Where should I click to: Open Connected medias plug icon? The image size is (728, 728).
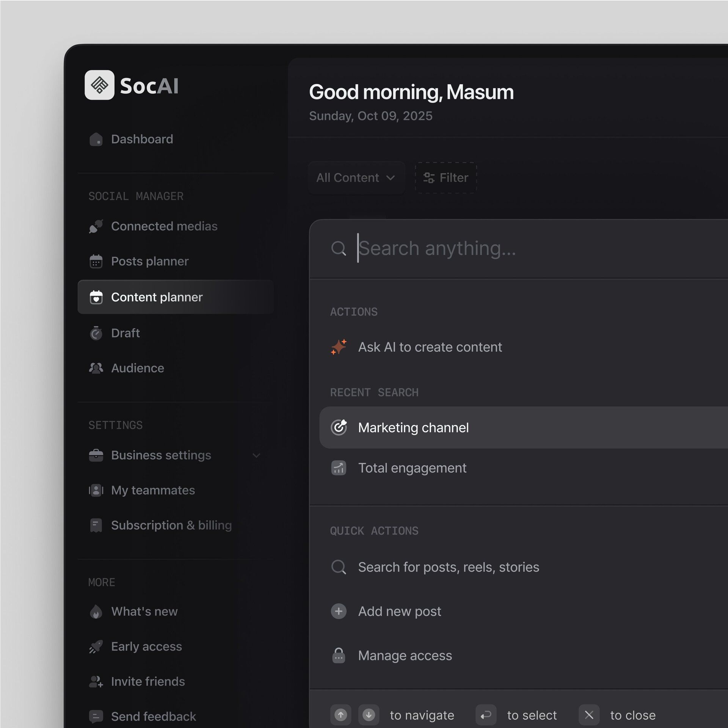click(96, 226)
